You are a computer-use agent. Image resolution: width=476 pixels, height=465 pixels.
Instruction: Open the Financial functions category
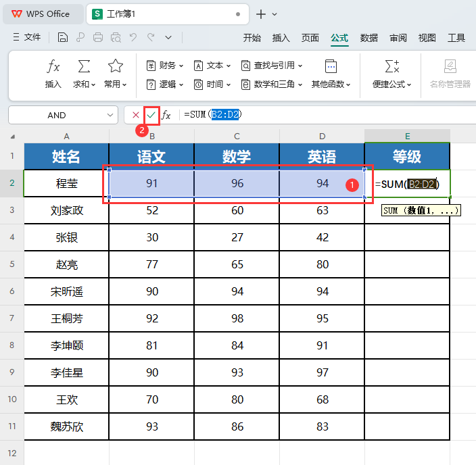tap(165, 66)
